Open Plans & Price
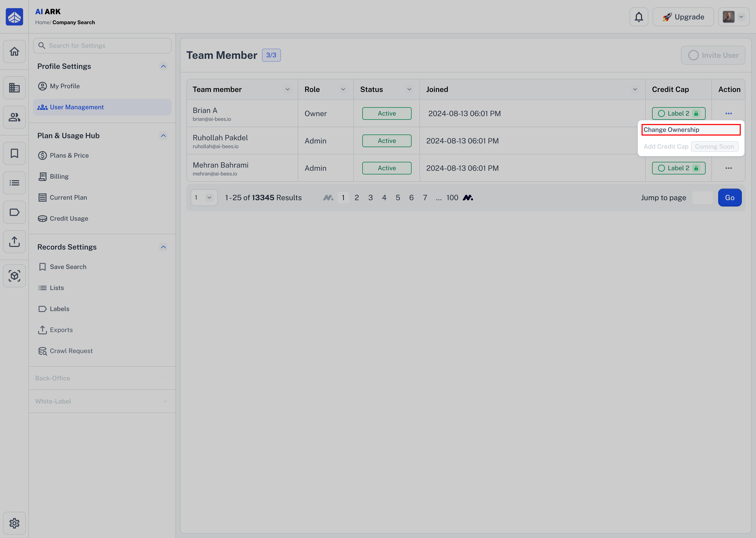 pyautogui.click(x=102, y=156)
